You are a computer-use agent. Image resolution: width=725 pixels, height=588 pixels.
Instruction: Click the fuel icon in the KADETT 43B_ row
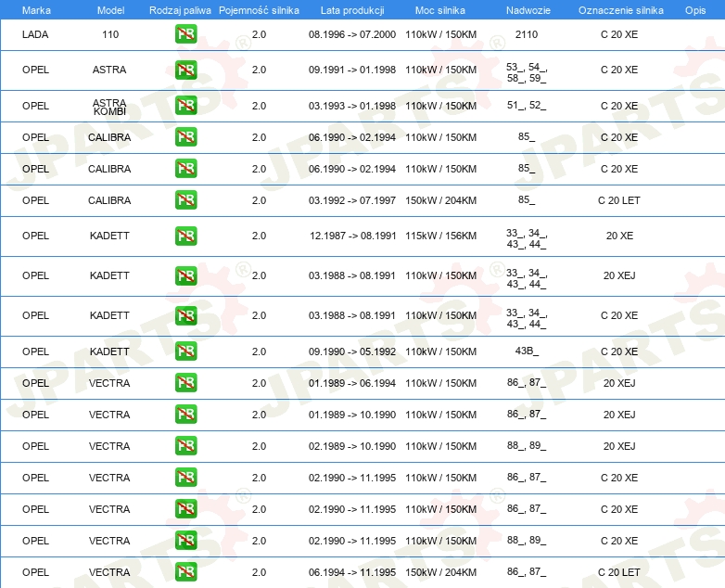click(185, 352)
